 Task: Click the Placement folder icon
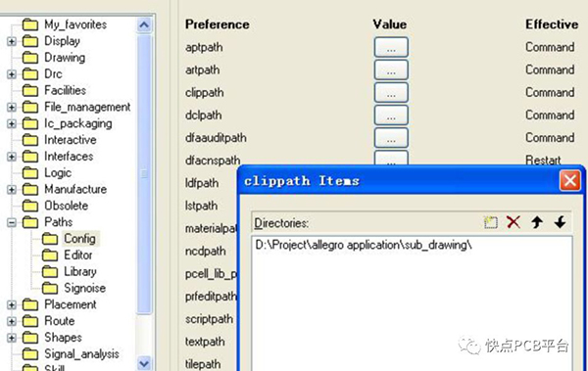pos(30,304)
